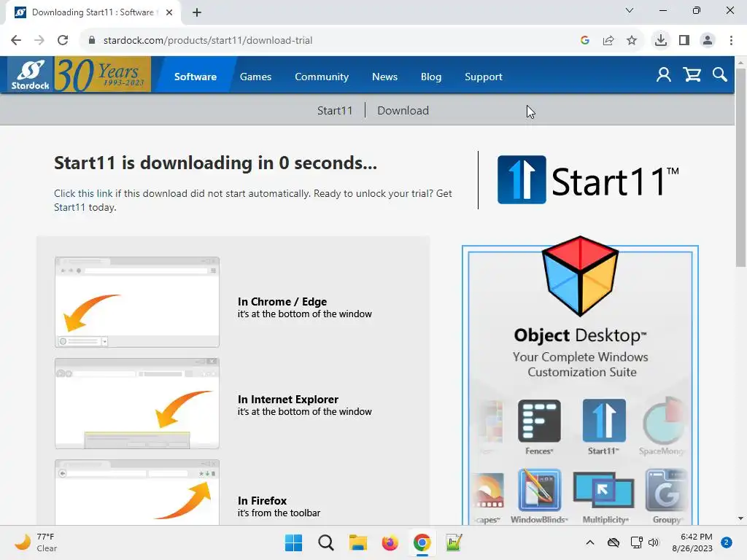Open the Chrome three-dot menu
This screenshot has height=560, width=747.
tap(731, 41)
